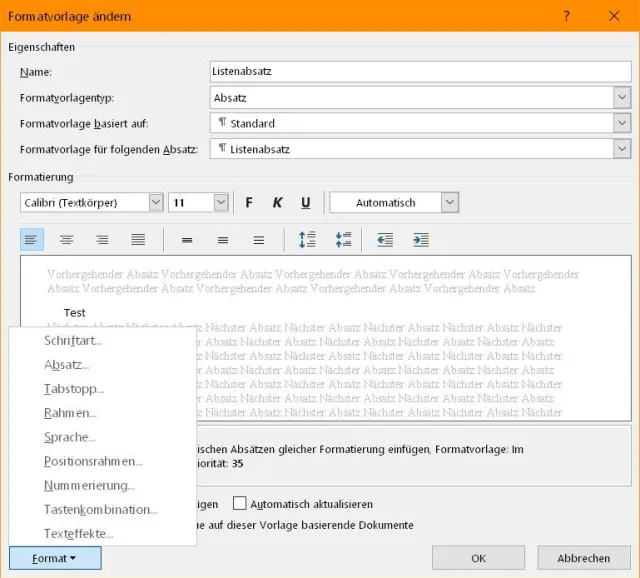The height and width of the screenshot is (578, 640).
Task: Click the Name field containing 'Listenabsatz'
Action: tap(420, 72)
